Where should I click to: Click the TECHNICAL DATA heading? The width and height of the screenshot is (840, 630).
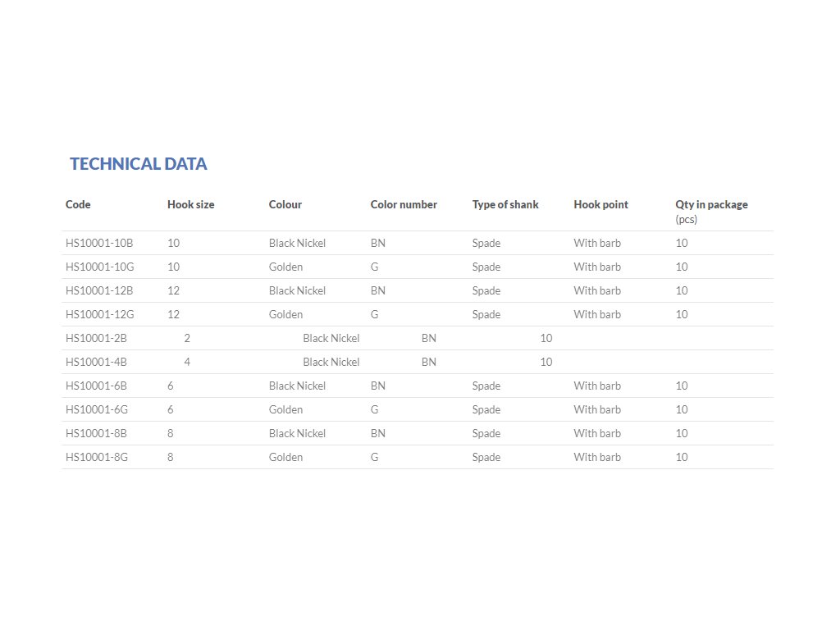(138, 163)
